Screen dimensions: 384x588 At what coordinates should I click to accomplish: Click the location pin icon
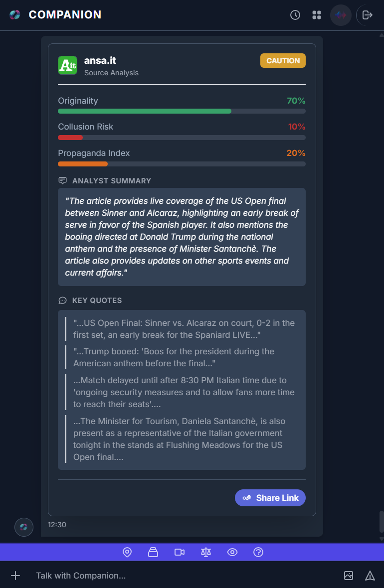click(x=127, y=552)
